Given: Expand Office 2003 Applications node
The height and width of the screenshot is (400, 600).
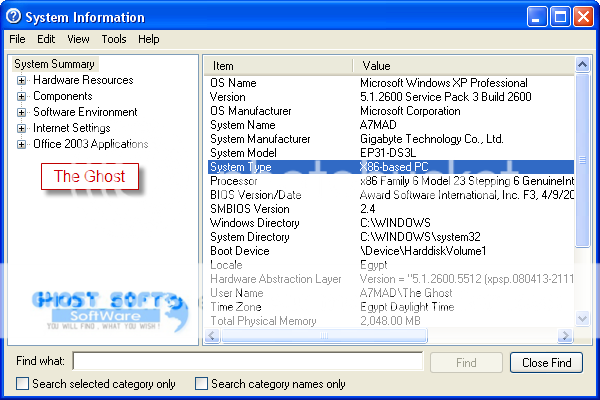Looking at the screenshot, I should tap(21, 144).
